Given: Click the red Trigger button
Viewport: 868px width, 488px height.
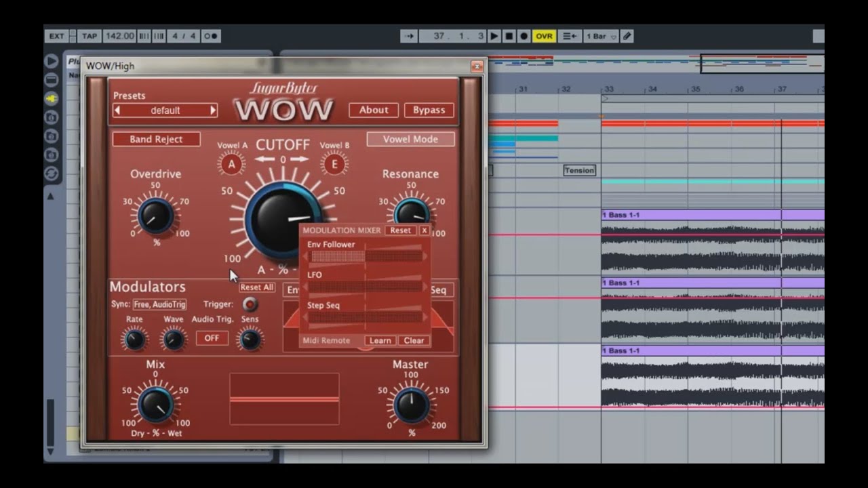Looking at the screenshot, I should [250, 304].
